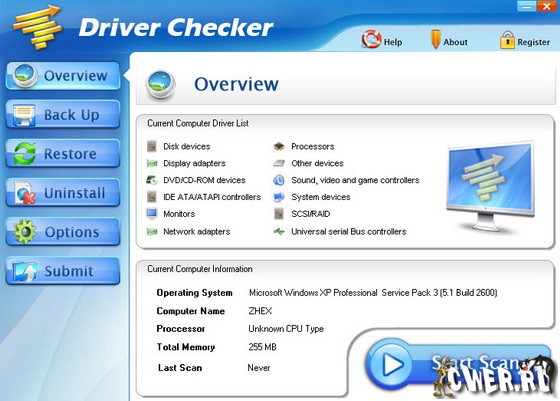Click the play arrow on Start Scan
560x401 pixels.
coord(392,365)
